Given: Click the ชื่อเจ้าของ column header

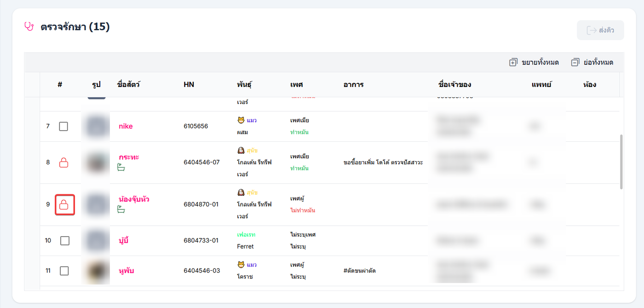Looking at the screenshot, I should tap(455, 85).
